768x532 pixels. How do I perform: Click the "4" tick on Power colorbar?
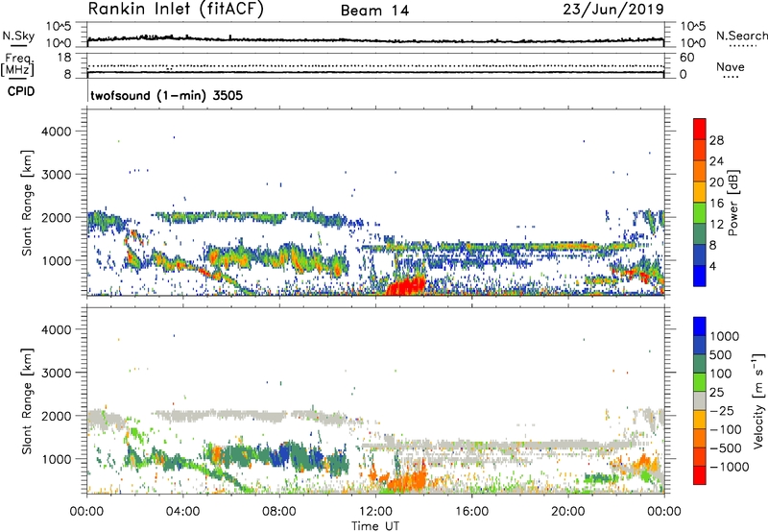(x=712, y=266)
